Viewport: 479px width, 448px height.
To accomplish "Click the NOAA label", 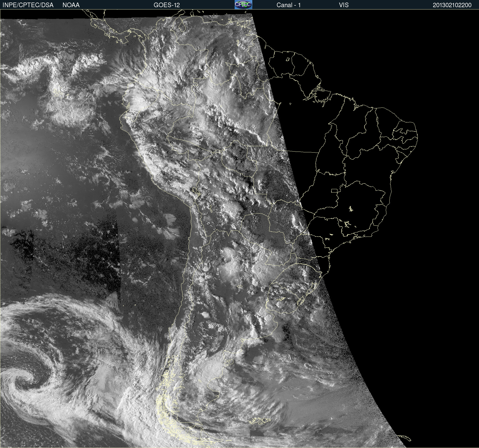I will click(71, 5).
